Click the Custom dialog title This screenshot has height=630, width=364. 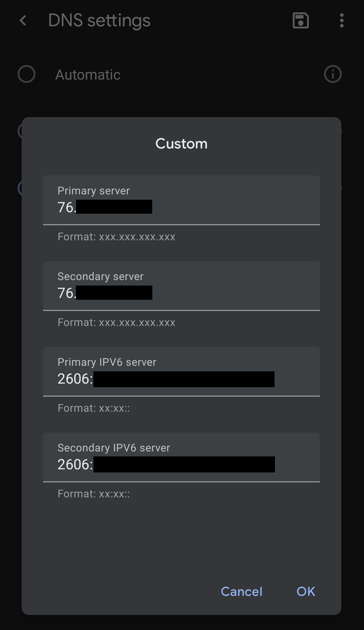(x=181, y=144)
